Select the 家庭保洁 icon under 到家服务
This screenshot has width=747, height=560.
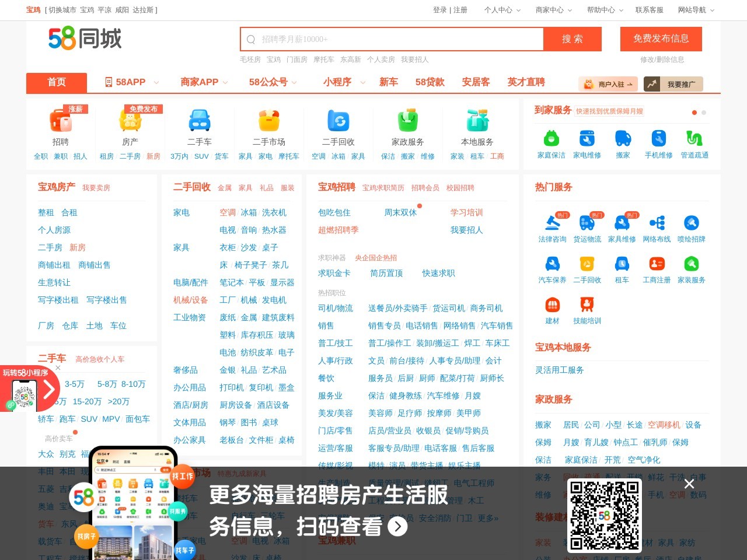(551, 138)
